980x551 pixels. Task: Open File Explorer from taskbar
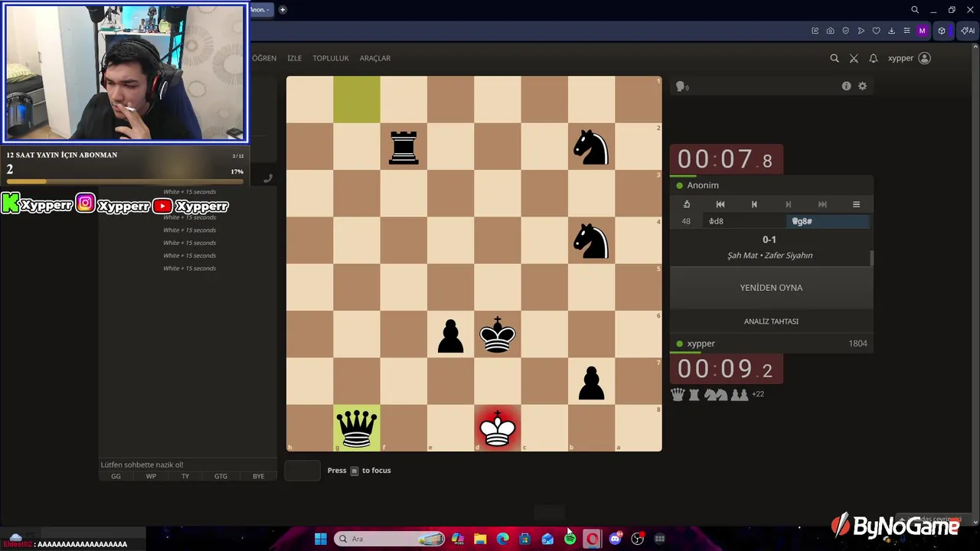[x=480, y=539]
